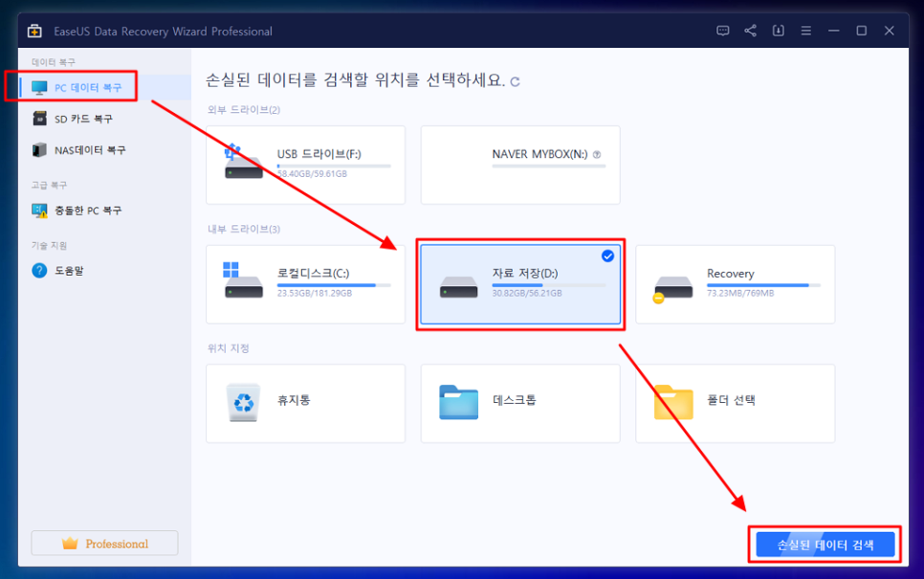Click the 자료 저장(D:) drive icon

click(458, 287)
